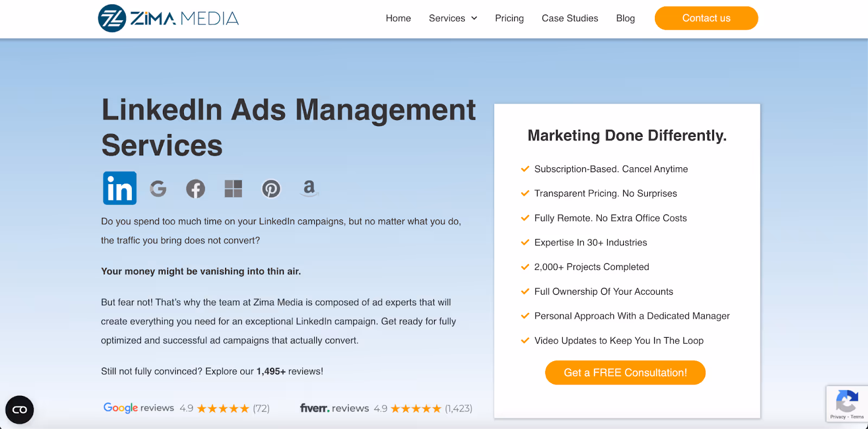The height and width of the screenshot is (429, 868).
Task: Click reCAPTCHA Privacy link
Action: pyautogui.click(x=838, y=417)
